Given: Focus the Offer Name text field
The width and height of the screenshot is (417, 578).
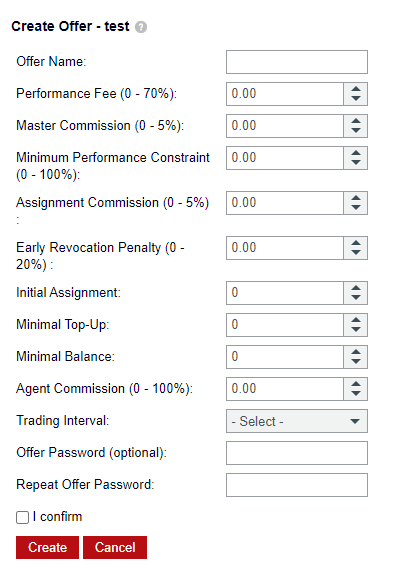Looking at the screenshot, I should (297, 62).
